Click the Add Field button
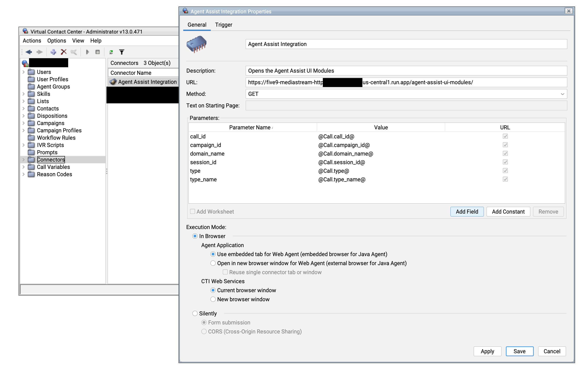 [467, 212]
